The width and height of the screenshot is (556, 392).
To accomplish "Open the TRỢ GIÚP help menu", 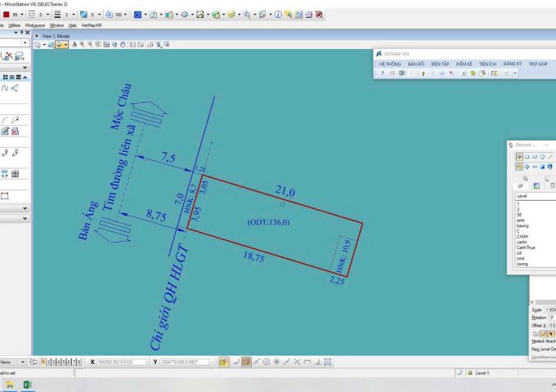I will click(x=537, y=63).
